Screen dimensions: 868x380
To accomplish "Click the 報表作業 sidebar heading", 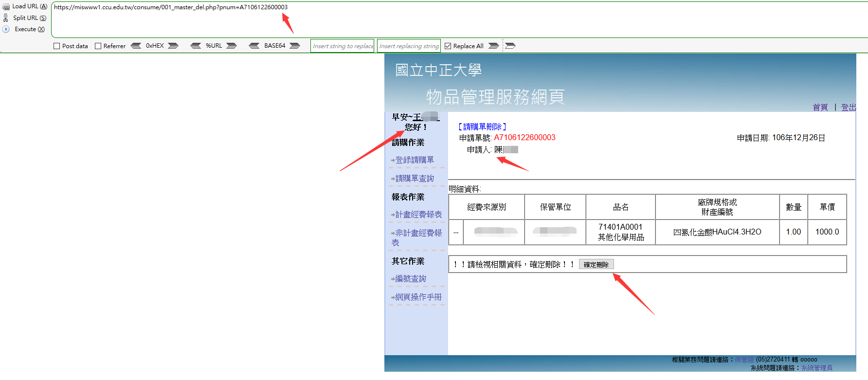I will (408, 197).
